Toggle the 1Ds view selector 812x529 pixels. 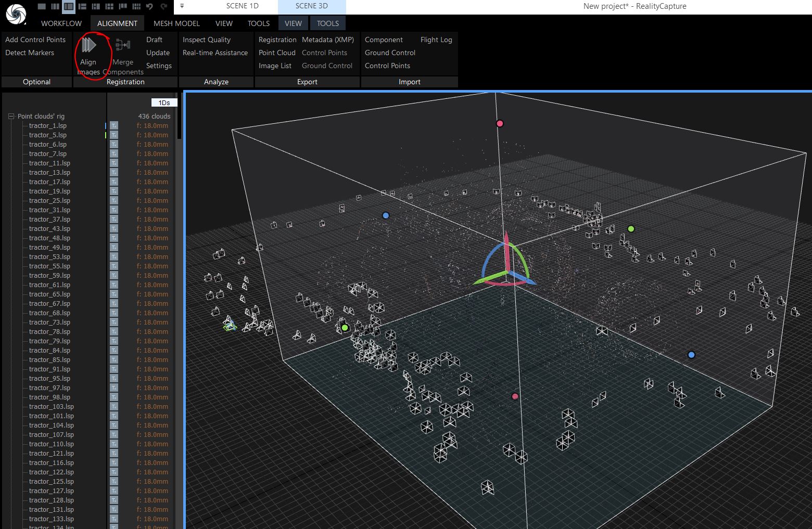(164, 102)
